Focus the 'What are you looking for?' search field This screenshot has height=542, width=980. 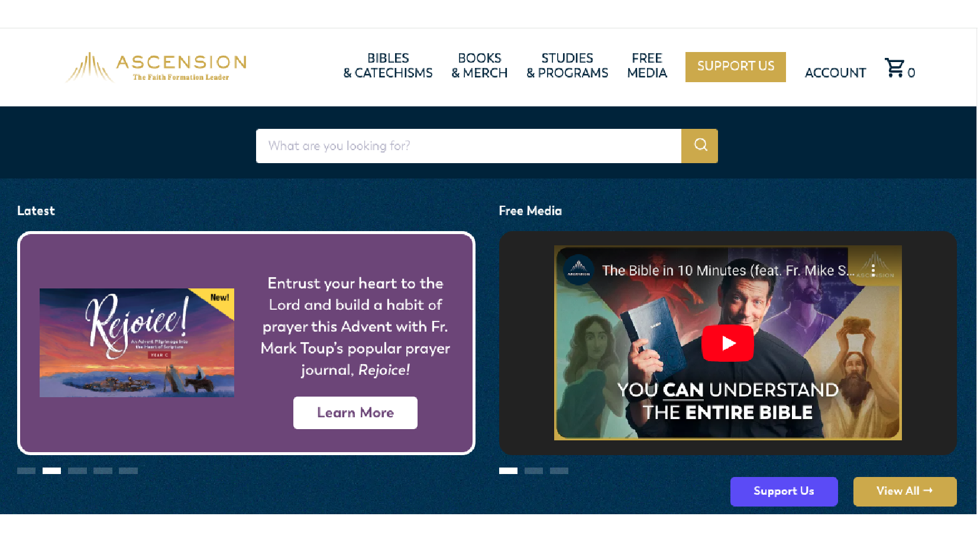[468, 145]
